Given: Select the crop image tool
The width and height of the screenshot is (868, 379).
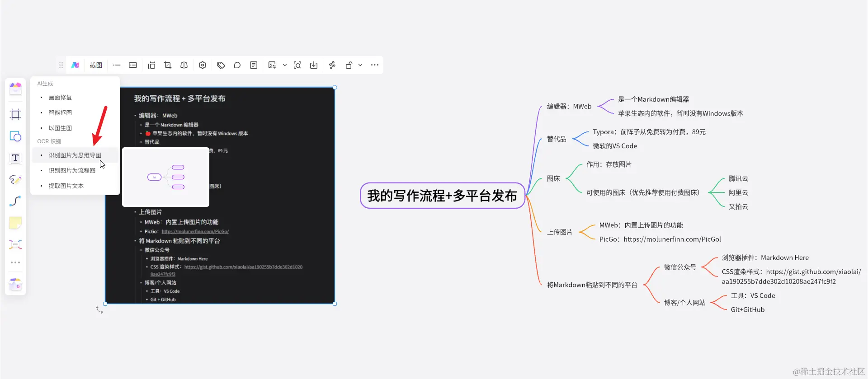Looking at the screenshot, I should (168, 65).
